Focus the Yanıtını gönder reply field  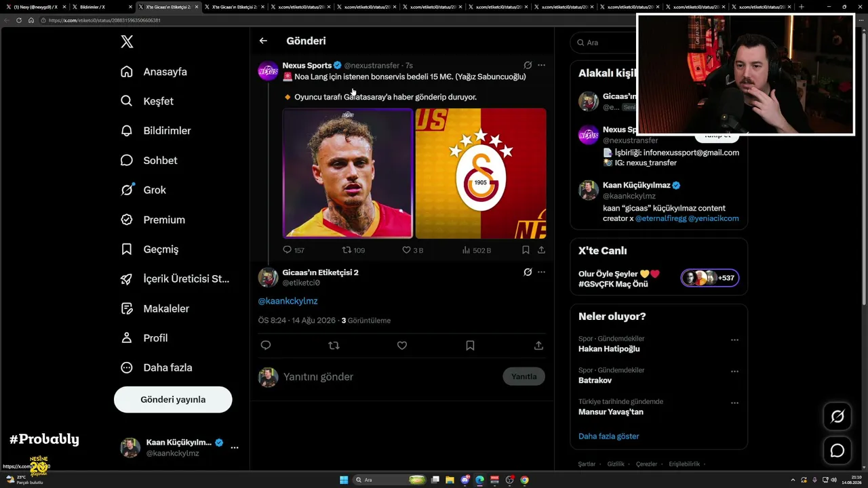pyautogui.click(x=389, y=377)
